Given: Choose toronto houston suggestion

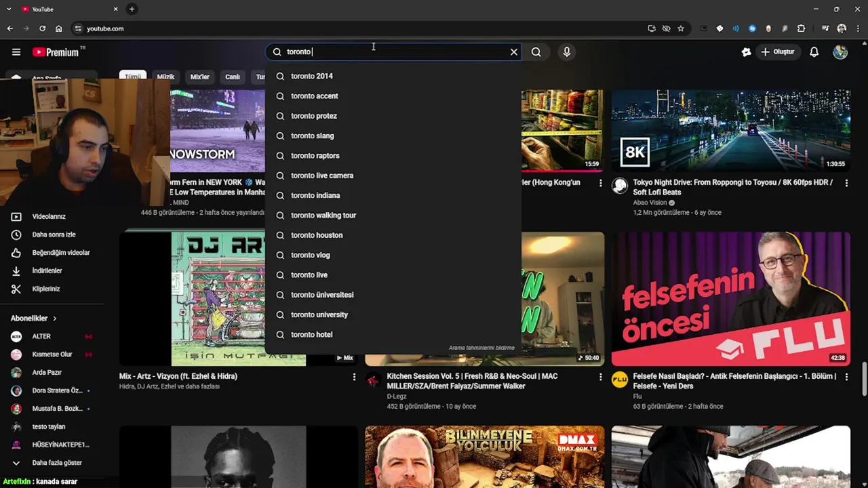Looking at the screenshot, I should 393,235.
